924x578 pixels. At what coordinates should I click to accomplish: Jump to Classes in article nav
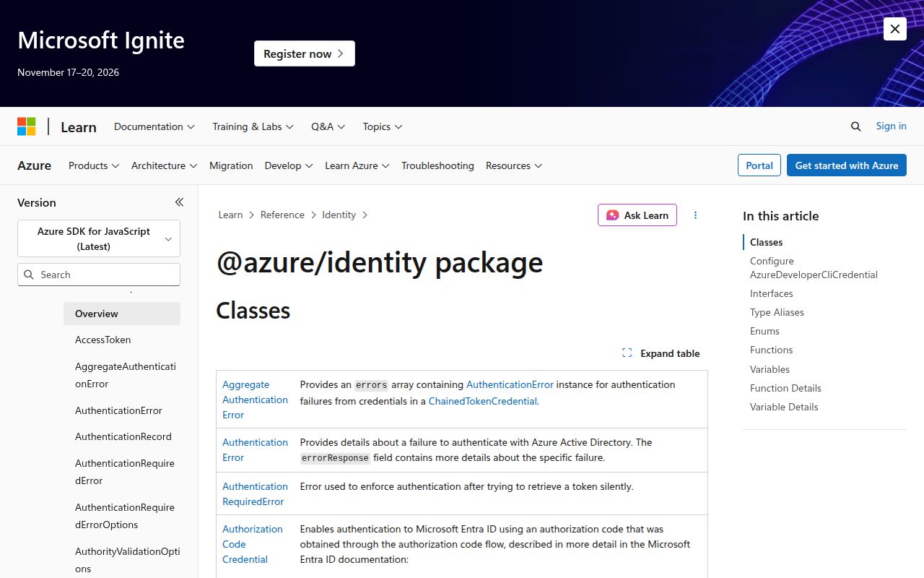[x=766, y=242]
